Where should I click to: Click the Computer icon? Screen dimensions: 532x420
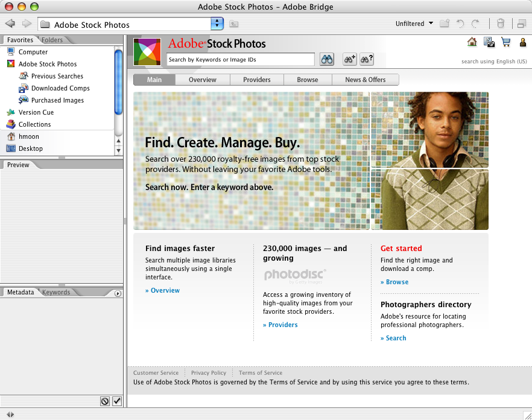[11, 52]
